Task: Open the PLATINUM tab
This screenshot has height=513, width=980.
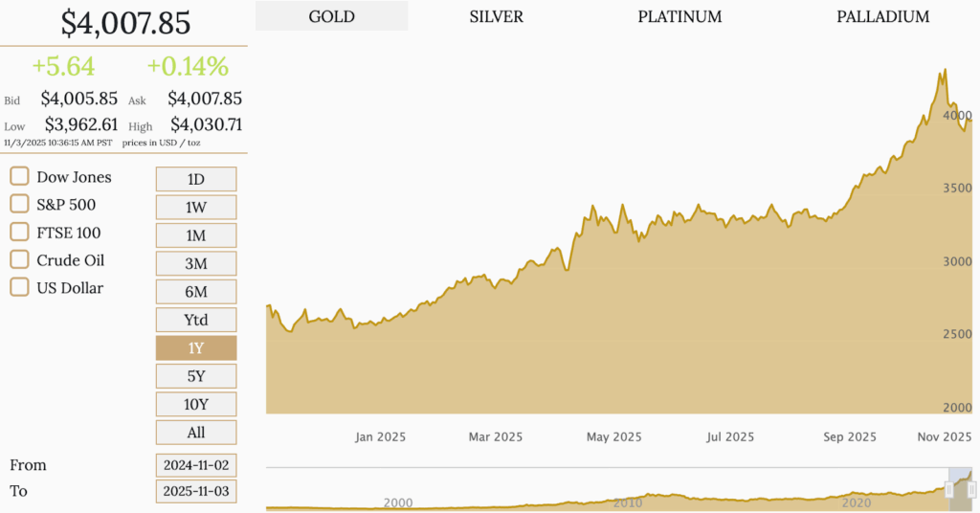Action: click(x=679, y=16)
